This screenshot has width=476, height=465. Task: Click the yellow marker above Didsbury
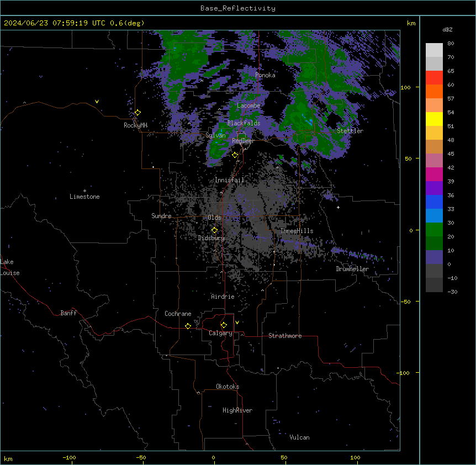(214, 230)
